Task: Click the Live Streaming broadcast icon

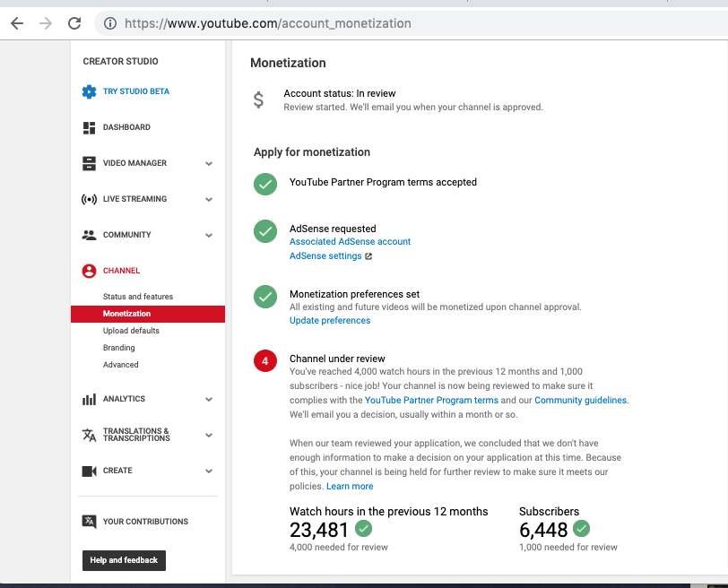Action: click(x=89, y=199)
